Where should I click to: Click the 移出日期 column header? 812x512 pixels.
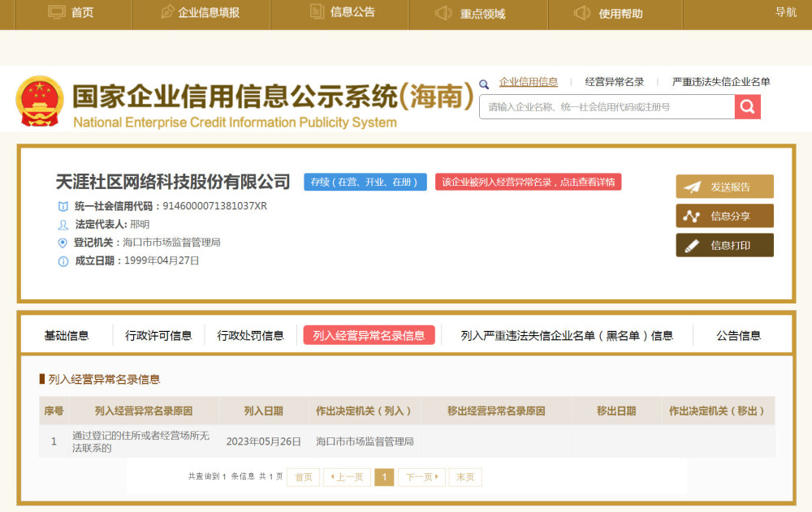coord(616,411)
